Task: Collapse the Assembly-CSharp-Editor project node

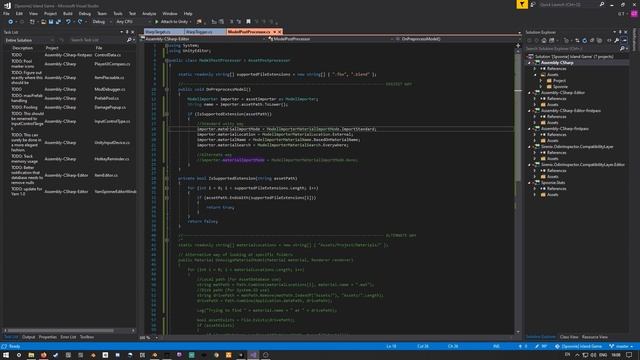Action: click(529, 93)
